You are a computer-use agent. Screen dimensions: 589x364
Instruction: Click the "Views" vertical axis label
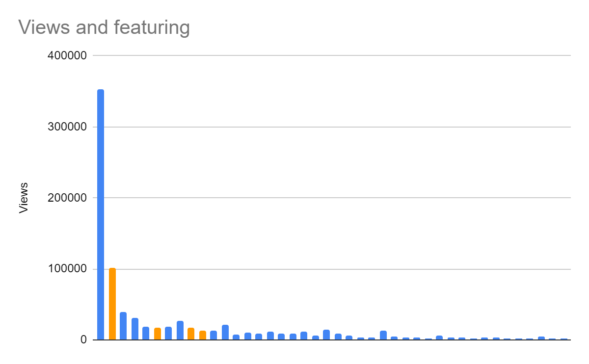pyautogui.click(x=23, y=198)
